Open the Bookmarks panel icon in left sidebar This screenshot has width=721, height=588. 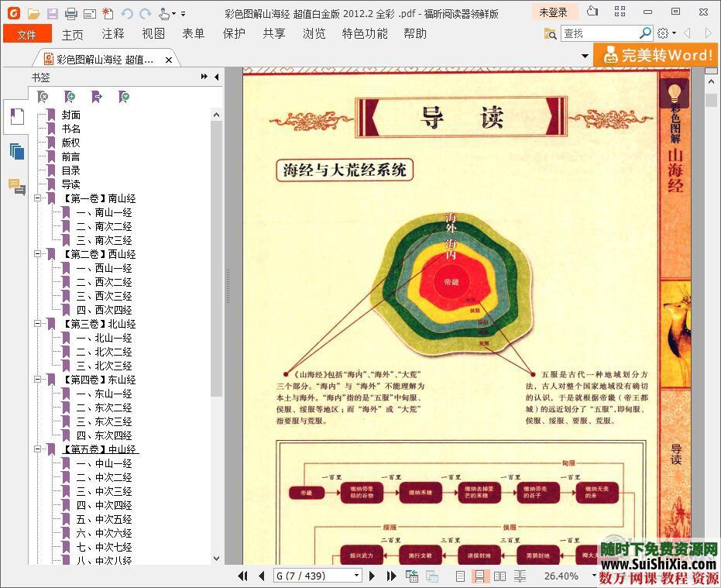coord(16,116)
